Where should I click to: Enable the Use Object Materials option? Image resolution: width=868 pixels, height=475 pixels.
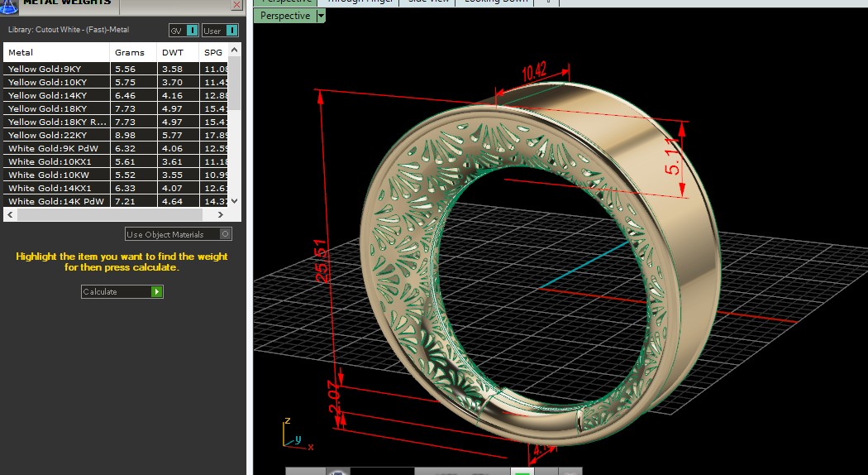pos(226,234)
